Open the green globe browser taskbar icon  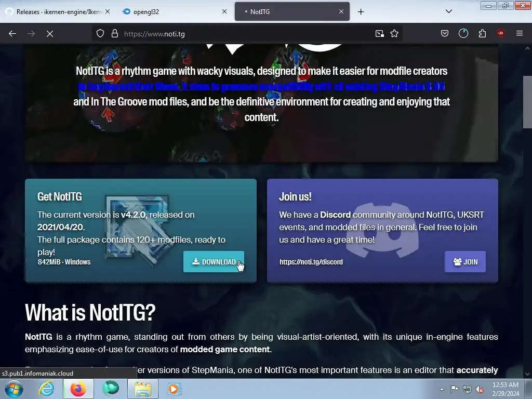click(x=111, y=389)
